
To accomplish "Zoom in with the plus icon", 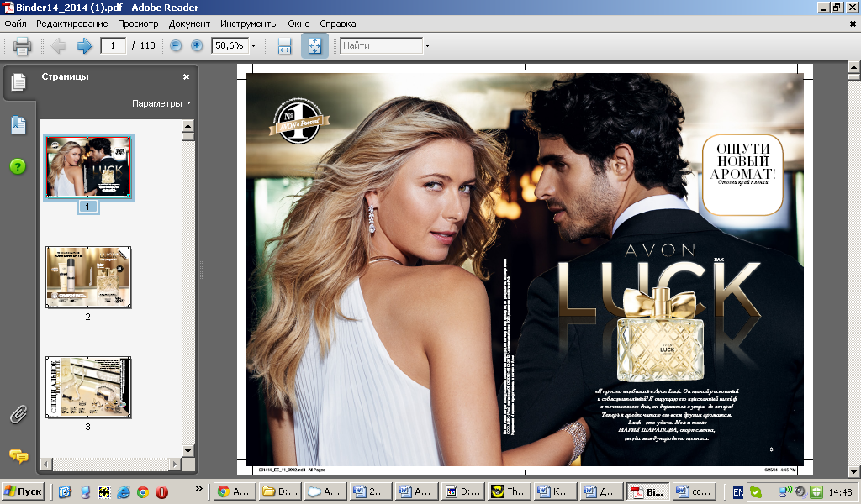I will 197,45.
